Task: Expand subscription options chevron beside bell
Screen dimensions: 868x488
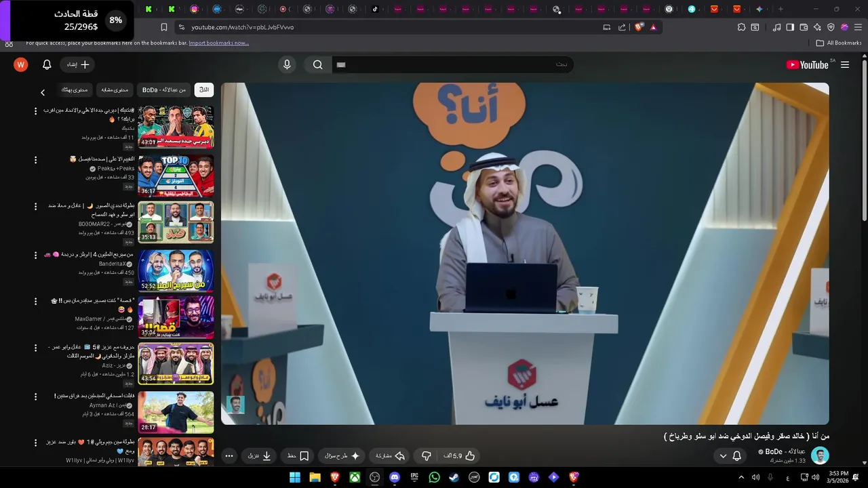Action: (723, 456)
